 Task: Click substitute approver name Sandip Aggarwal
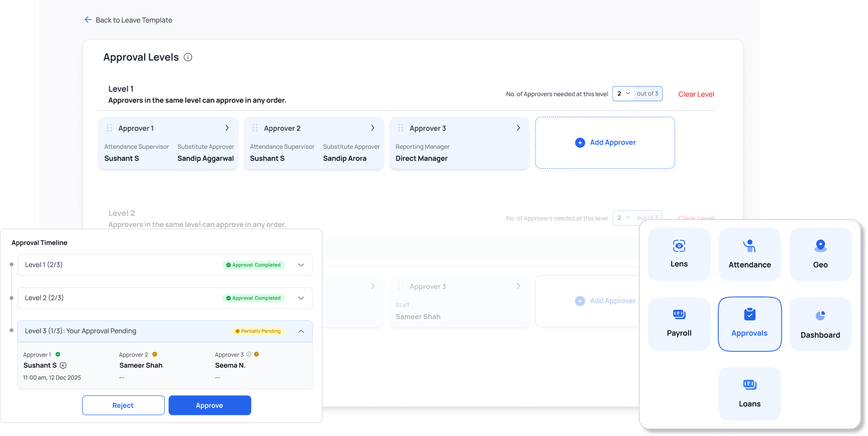205,158
